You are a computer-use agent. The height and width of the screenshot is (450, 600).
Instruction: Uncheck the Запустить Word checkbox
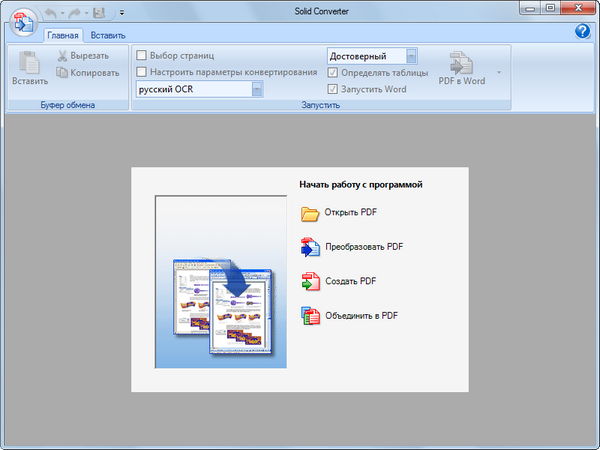[334, 89]
